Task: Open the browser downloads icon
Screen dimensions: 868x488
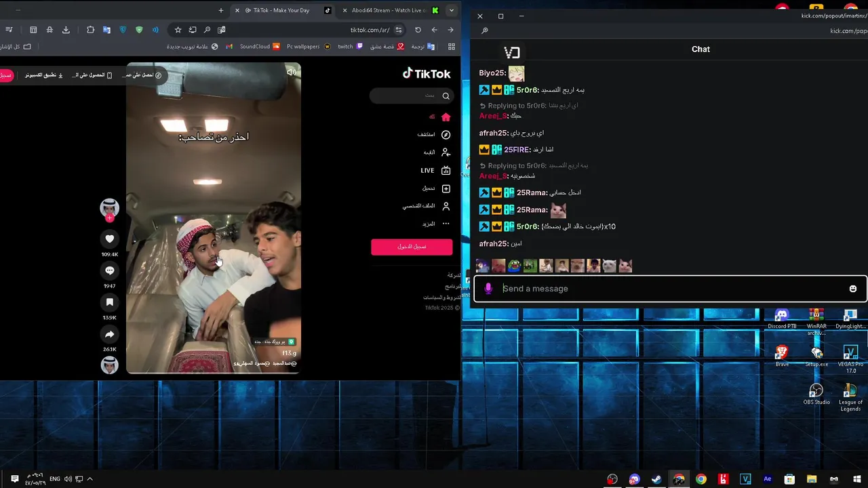Action: point(66,30)
